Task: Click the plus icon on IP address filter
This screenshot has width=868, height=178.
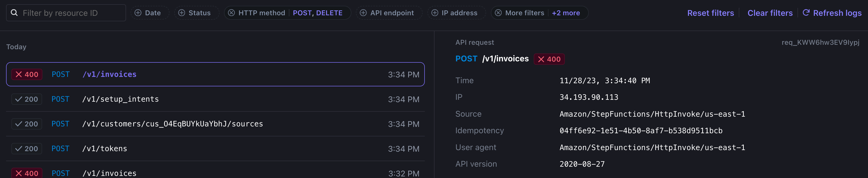Action: tap(435, 13)
